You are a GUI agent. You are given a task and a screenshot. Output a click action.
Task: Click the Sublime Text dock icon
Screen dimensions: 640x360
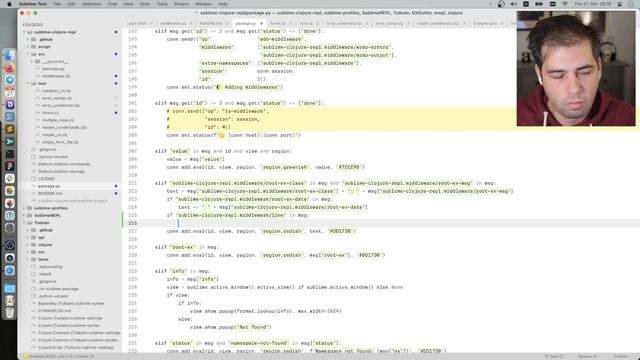(10, 129)
